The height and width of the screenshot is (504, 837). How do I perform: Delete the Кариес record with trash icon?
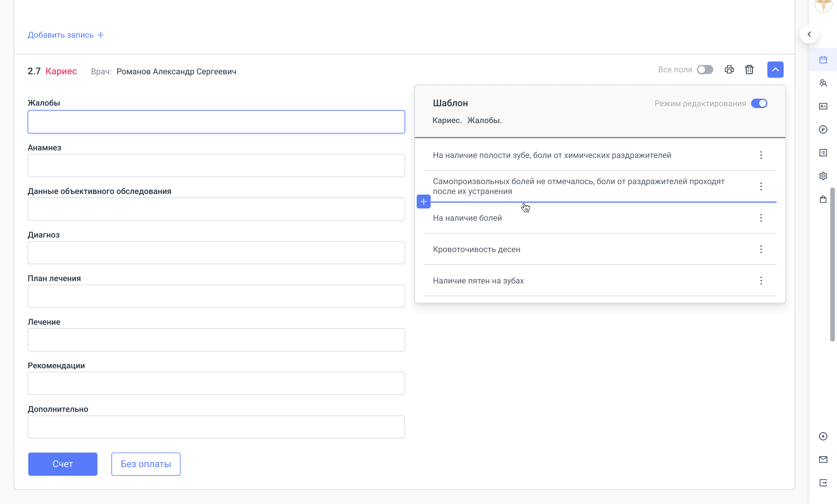(x=749, y=70)
